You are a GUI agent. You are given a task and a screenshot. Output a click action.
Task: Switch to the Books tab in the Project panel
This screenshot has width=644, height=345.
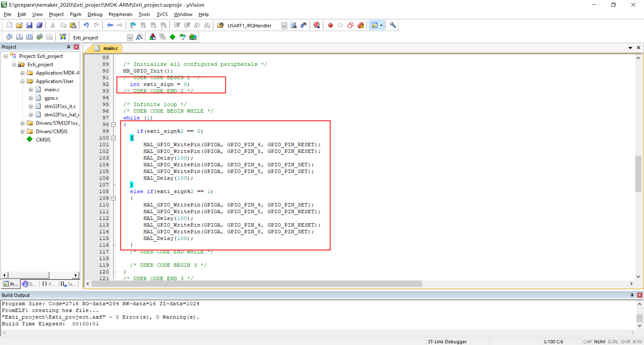(x=29, y=284)
